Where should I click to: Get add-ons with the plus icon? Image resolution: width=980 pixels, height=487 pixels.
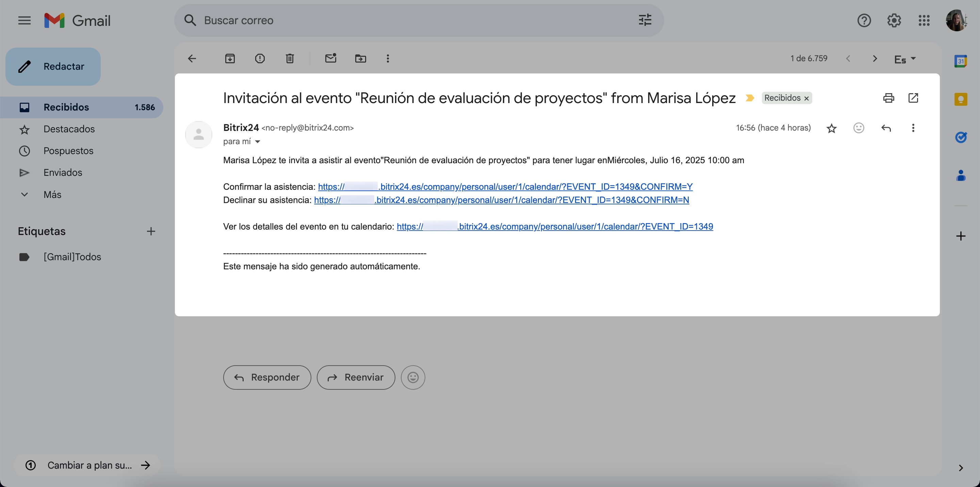961,236
